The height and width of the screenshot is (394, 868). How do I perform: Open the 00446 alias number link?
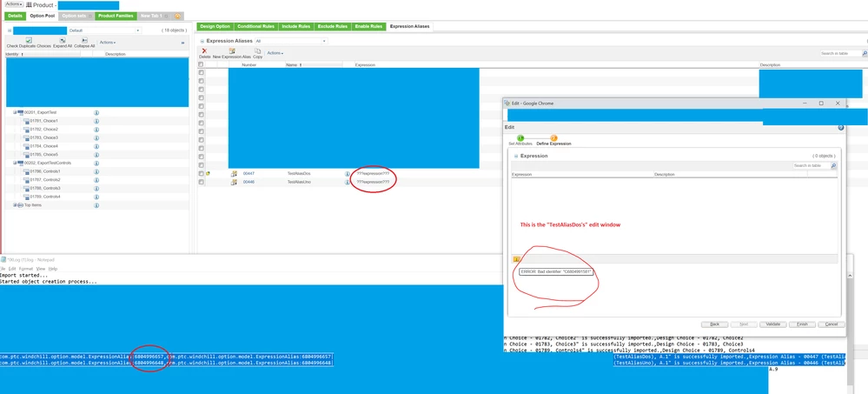(248, 182)
